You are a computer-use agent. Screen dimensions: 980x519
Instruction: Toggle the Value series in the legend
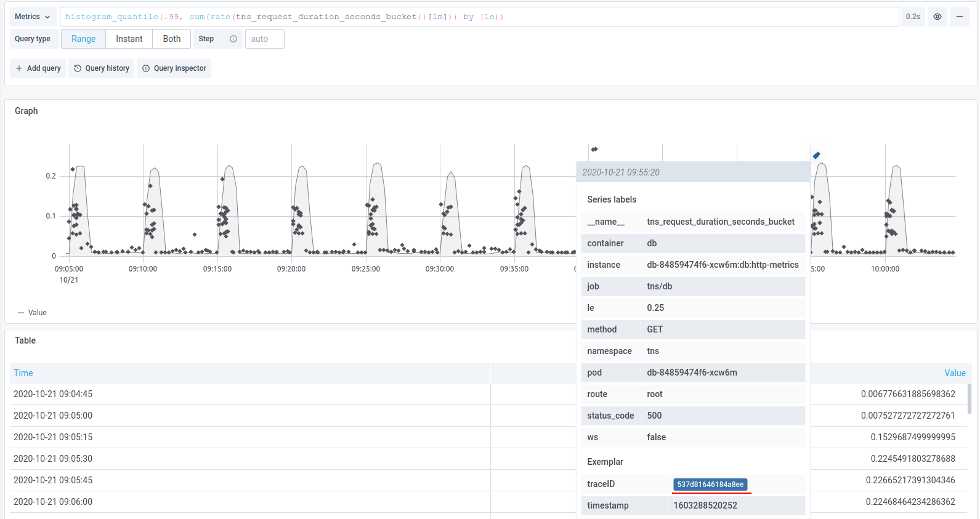click(37, 313)
